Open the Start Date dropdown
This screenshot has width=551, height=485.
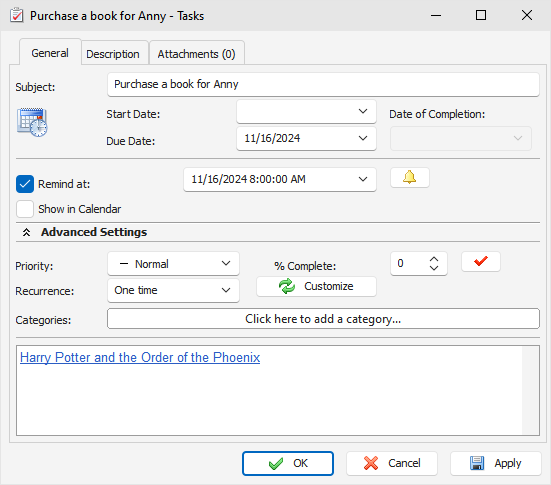[363, 111]
